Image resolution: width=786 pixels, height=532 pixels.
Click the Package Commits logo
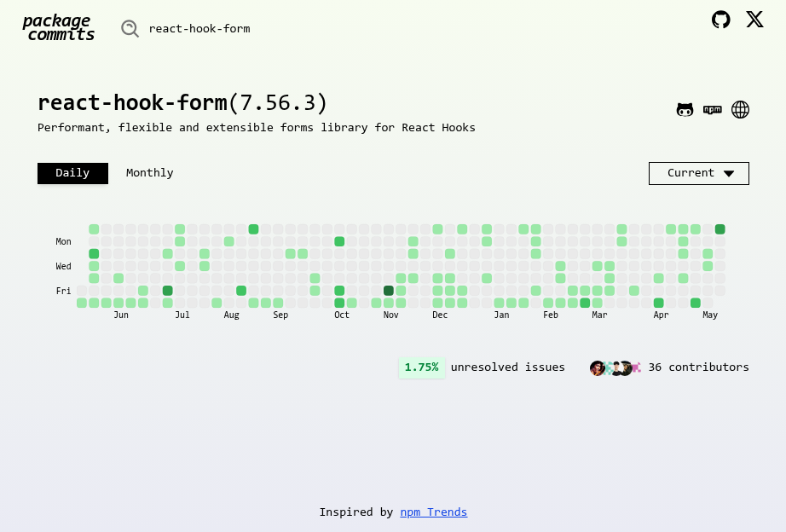58,27
